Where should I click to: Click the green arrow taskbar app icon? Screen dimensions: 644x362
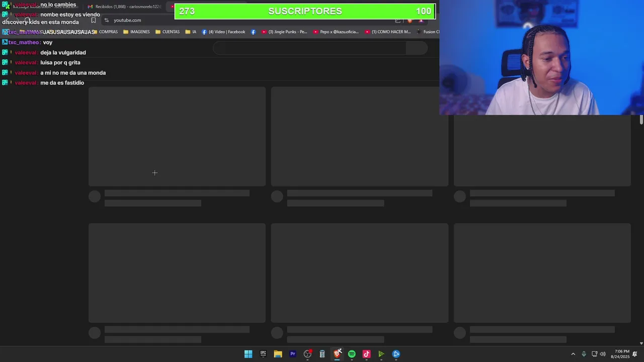click(381, 354)
